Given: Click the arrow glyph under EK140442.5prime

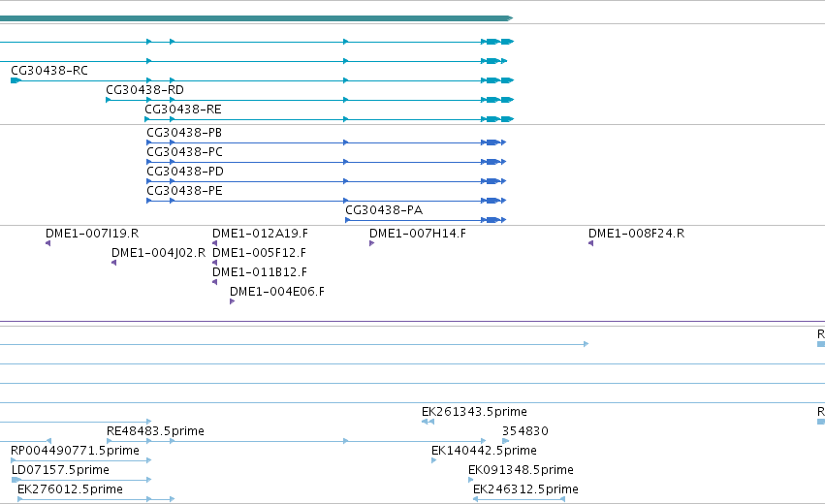Looking at the screenshot, I should (434, 460).
